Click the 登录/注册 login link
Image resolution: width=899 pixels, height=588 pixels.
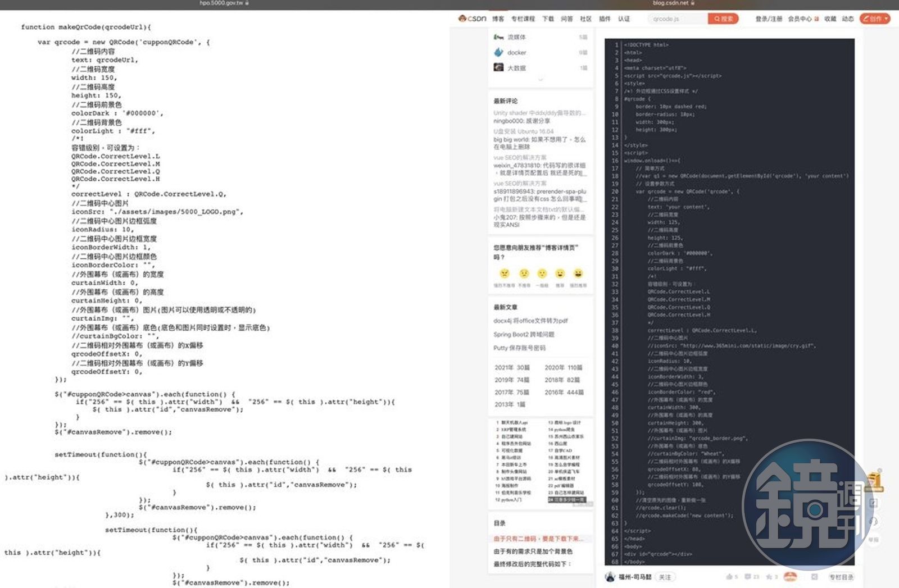coord(768,19)
